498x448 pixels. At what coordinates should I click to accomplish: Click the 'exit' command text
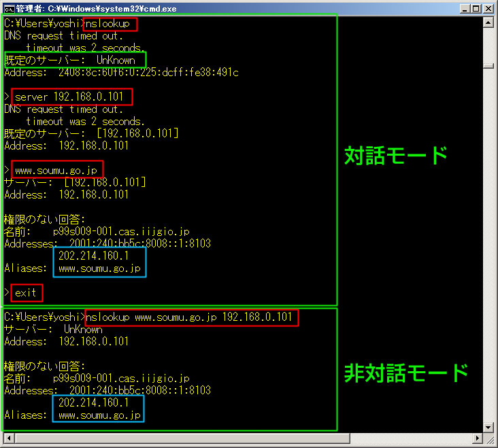tap(25, 292)
